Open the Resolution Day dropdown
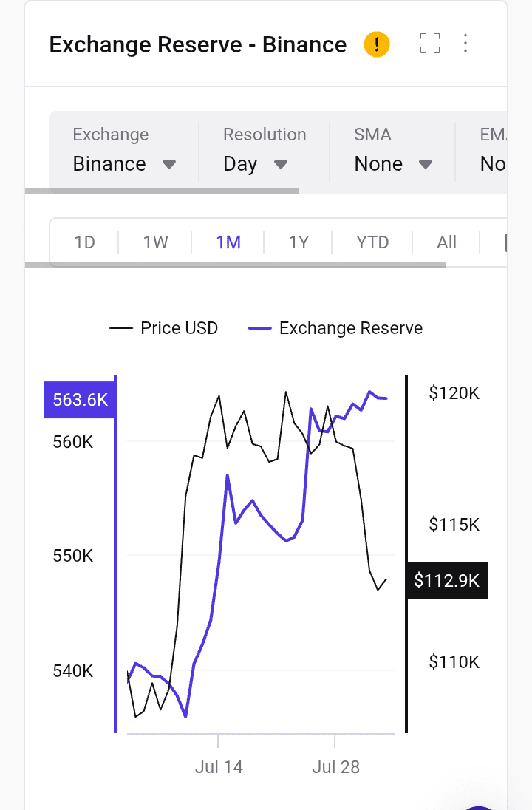The width and height of the screenshot is (532, 810). click(255, 151)
